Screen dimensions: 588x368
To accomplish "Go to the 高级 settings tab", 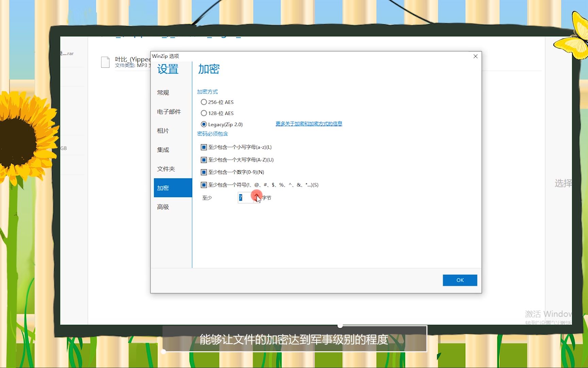I will click(173, 207).
